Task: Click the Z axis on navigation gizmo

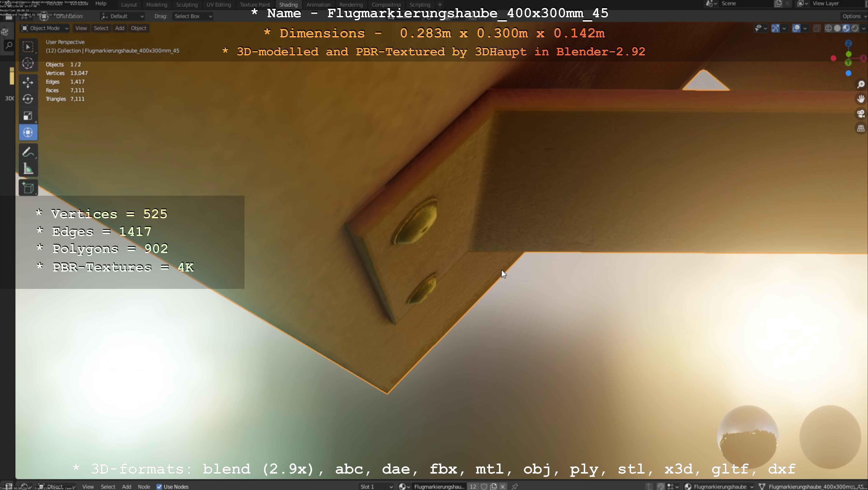Action: [849, 44]
